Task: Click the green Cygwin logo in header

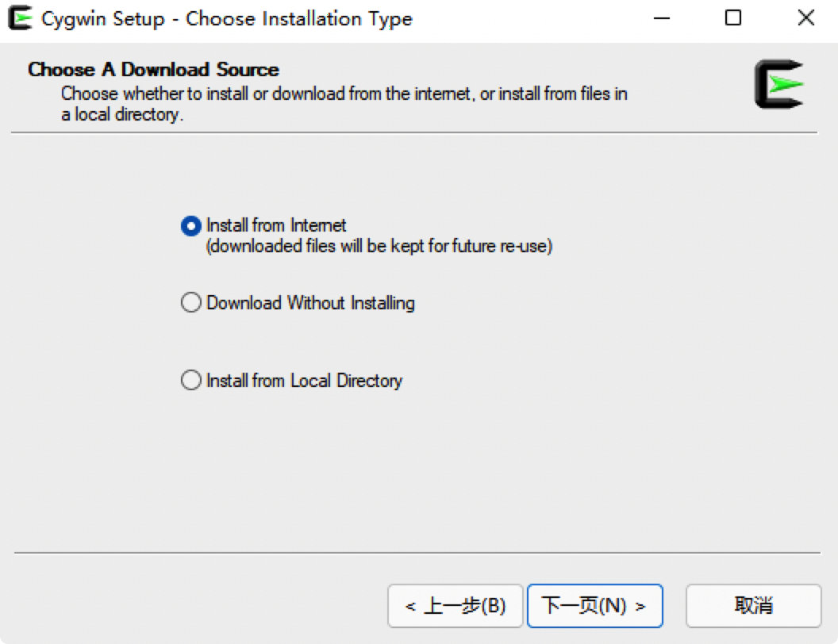Action: [779, 84]
